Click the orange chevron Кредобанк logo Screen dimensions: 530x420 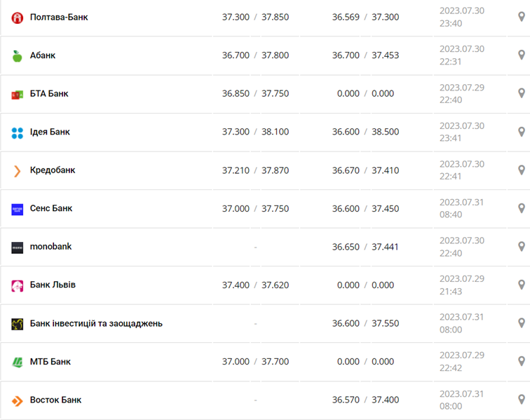[18, 170]
